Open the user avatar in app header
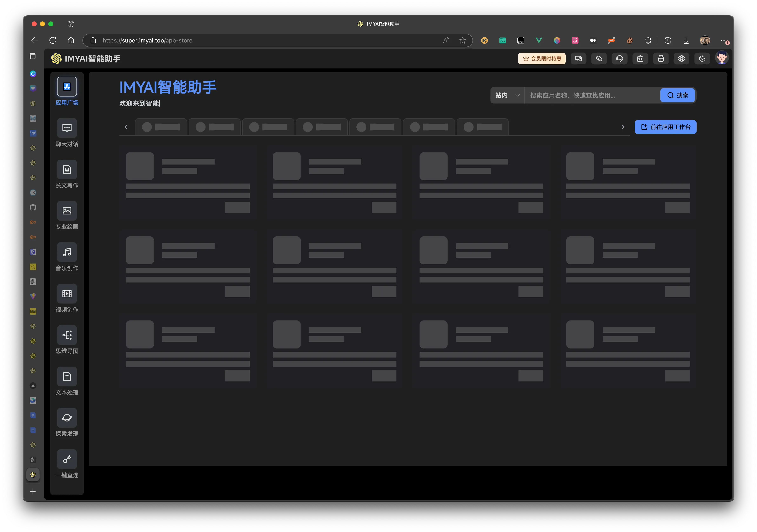757x532 pixels. (722, 58)
